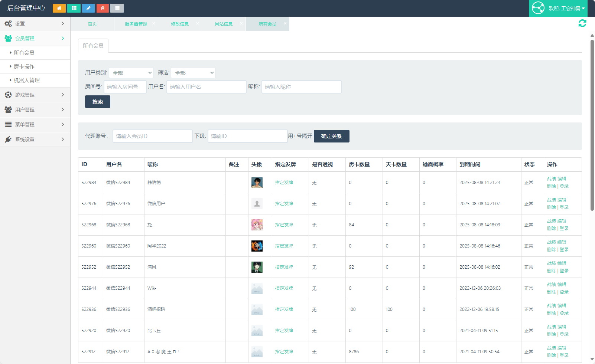Click the 房间号 input field
Image resolution: width=595 pixels, height=364 pixels.
[x=125, y=87]
